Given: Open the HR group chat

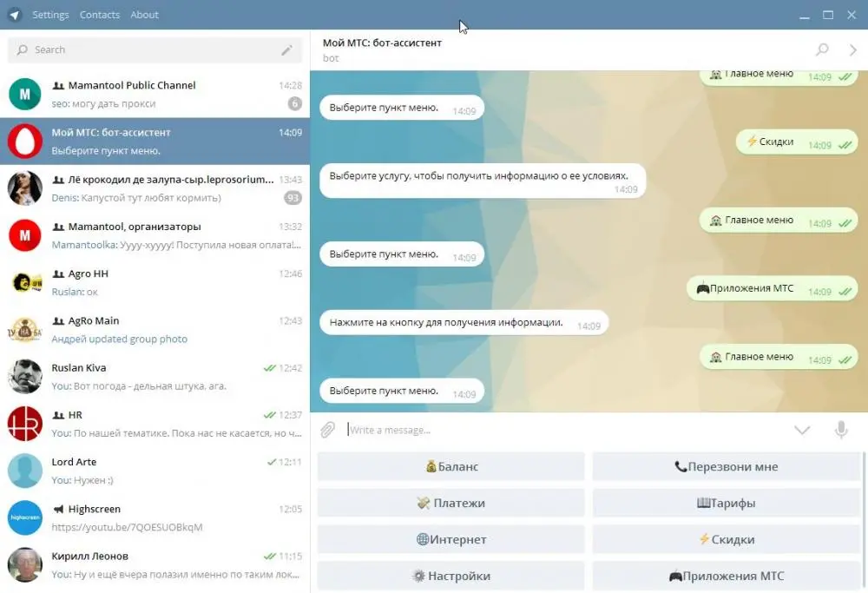Looking at the screenshot, I should 155,424.
